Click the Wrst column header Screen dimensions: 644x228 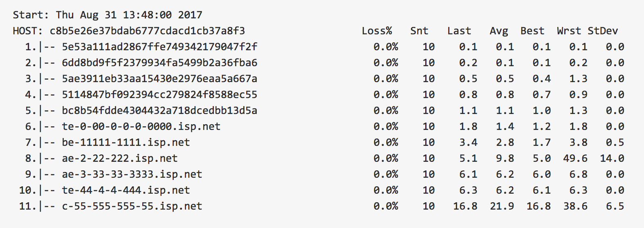(x=569, y=31)
